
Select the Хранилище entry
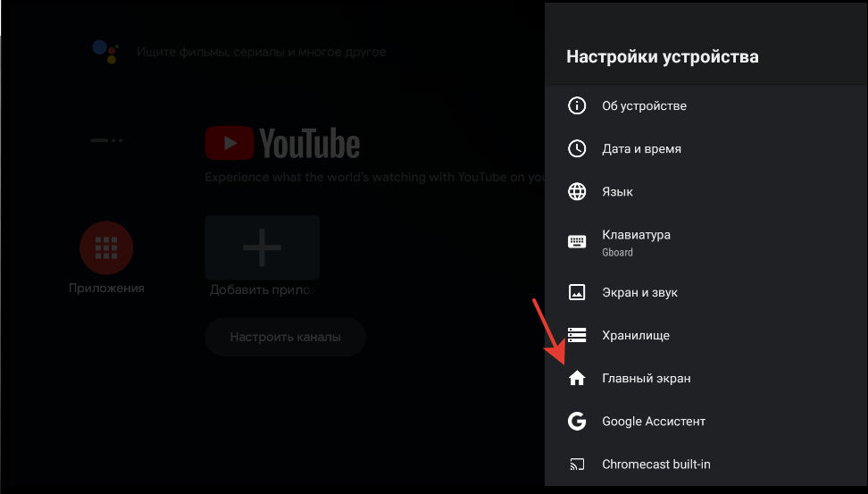(x=705, y=335)
